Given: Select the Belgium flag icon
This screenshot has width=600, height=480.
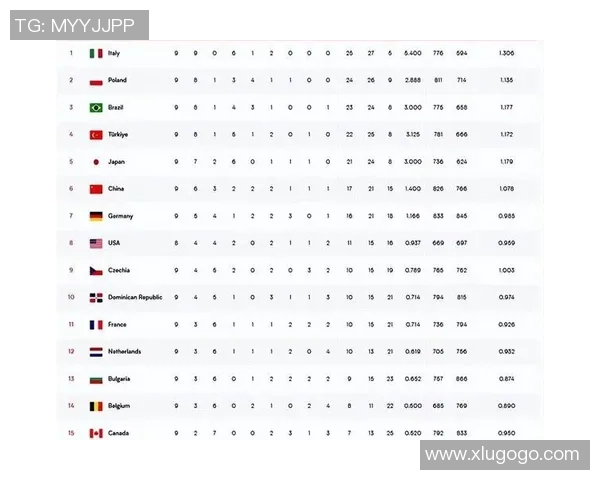Looking at the screenshot, I should click(96, 406).
